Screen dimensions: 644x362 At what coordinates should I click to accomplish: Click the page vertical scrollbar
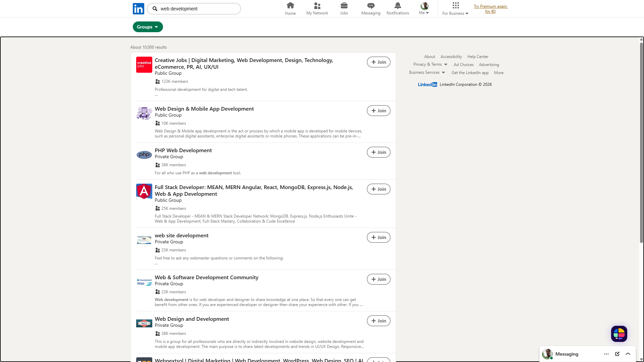(x=641, y=142)
